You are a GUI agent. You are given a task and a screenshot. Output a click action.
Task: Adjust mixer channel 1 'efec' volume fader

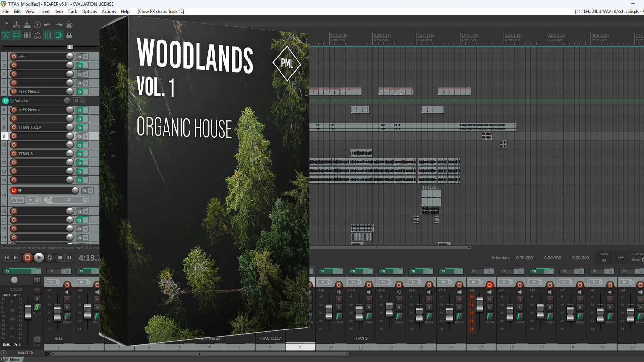(x=58, y=313)
